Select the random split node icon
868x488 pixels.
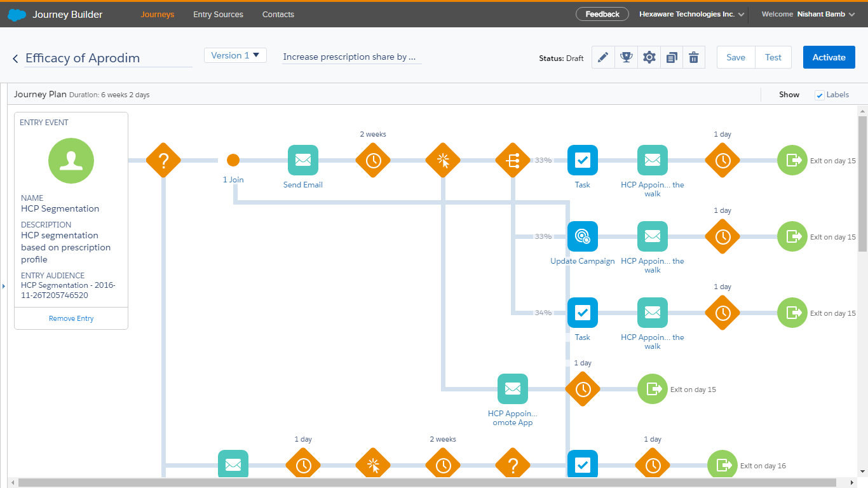pos(513,160)
